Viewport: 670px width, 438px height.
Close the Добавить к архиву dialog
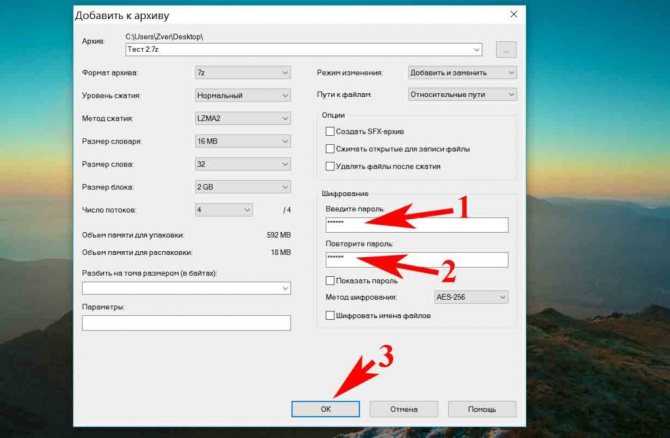pyautogui.click(x=514, y=15)
